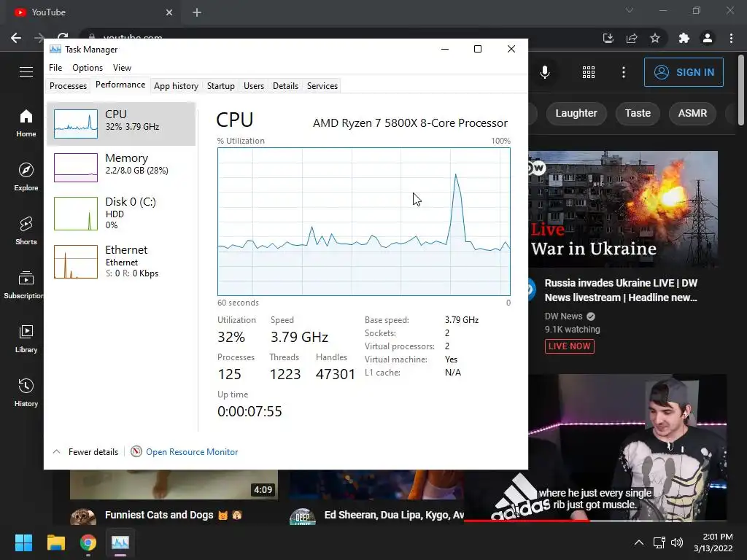The width and height of the screenshot is (747, 560).
Task: Open YouTube hamburger guide menu
Action: click(26, 72)
